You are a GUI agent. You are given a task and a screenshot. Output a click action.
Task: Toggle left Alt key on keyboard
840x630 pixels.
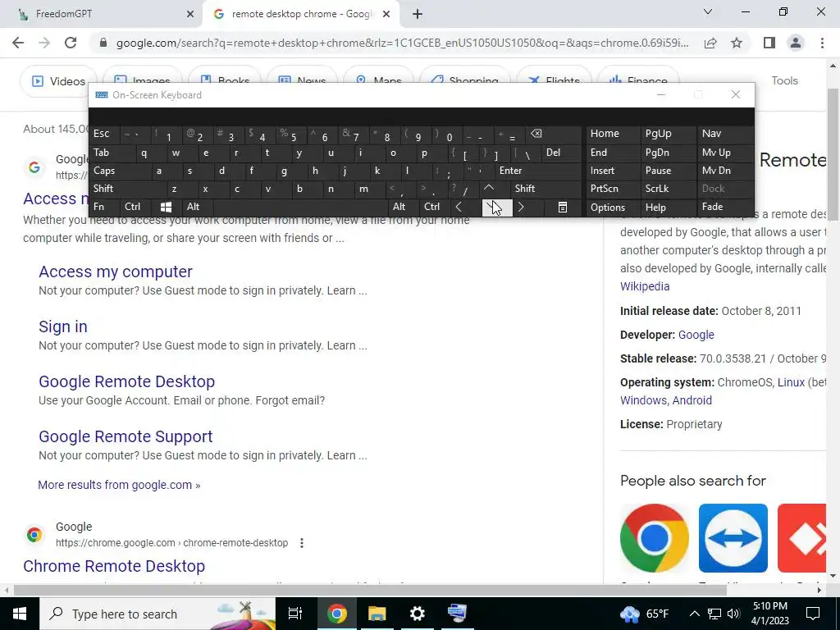click(198, 207)
